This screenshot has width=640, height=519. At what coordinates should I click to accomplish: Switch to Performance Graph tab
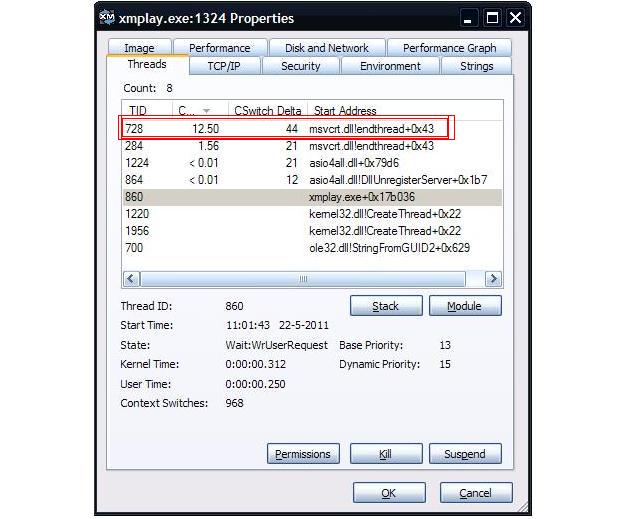449,48
